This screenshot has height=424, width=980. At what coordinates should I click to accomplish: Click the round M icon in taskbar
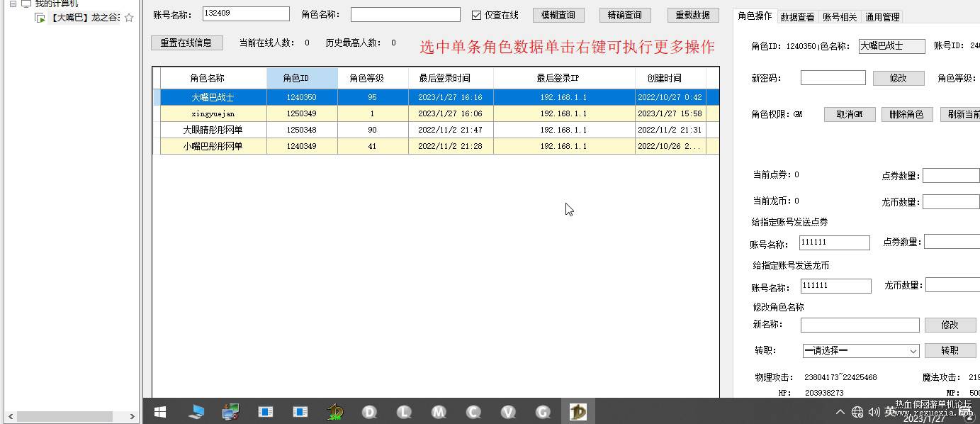(439, 412)
